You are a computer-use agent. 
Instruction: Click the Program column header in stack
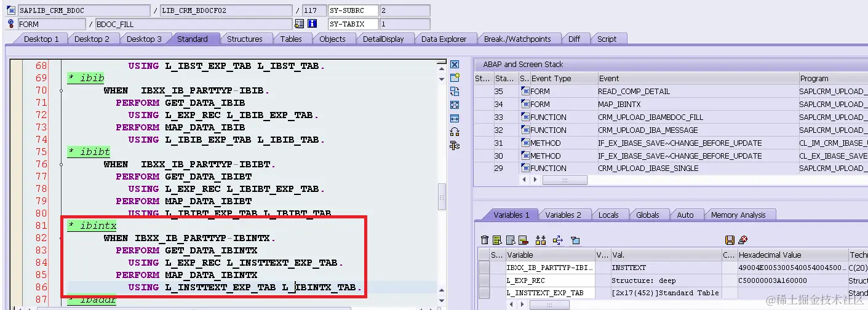click(x=833, y=78)
